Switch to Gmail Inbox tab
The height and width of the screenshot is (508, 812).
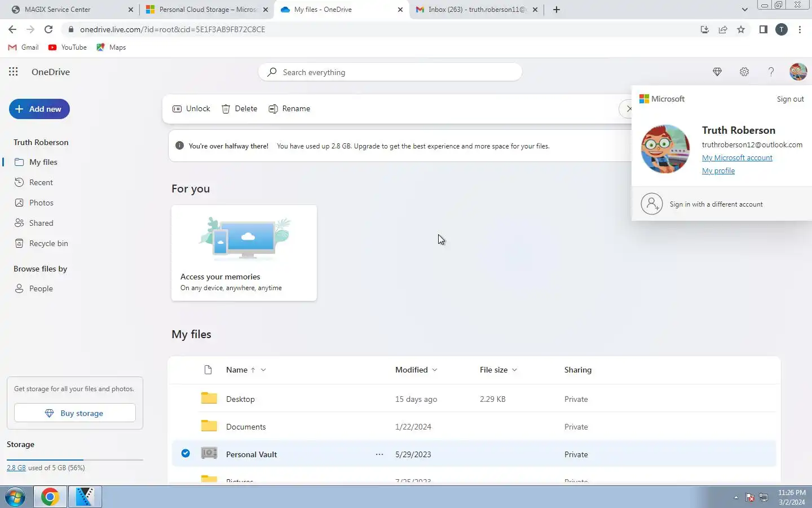[476, 10]
